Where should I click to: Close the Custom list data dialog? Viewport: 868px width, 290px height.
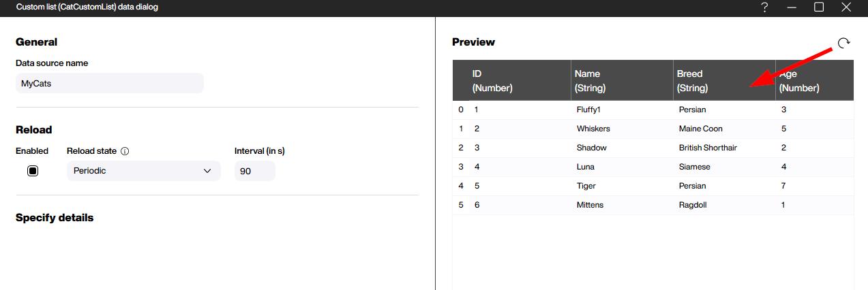point(846,7)
